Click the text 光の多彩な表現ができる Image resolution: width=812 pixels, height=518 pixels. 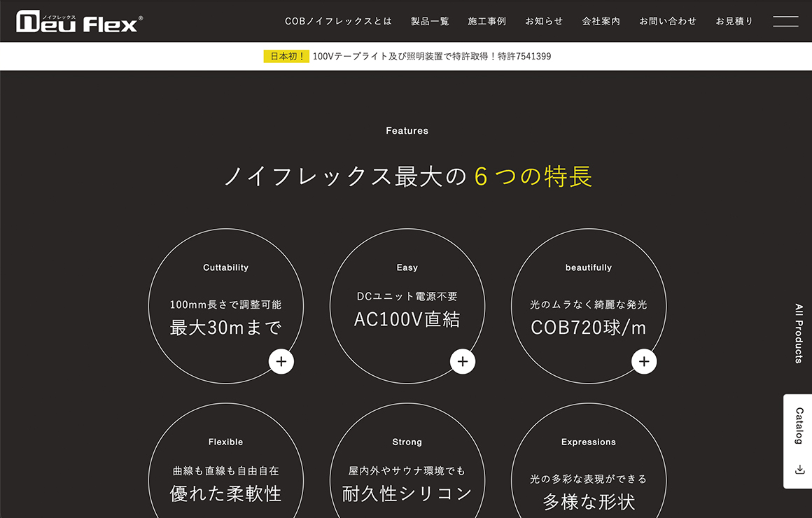click(589, 479)
